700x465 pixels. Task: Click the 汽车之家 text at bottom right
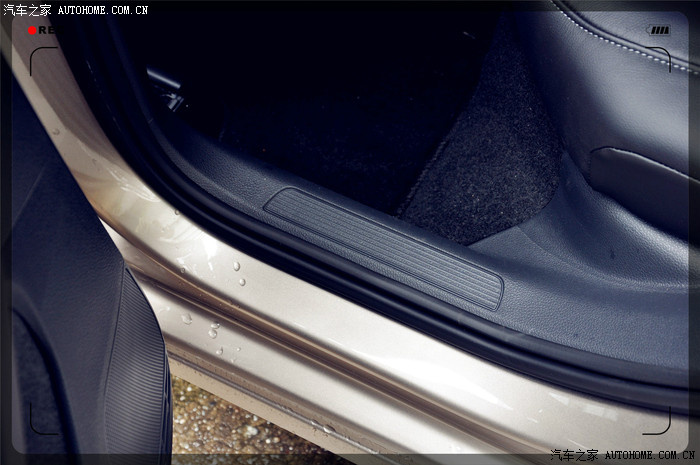tap(575, 455)
